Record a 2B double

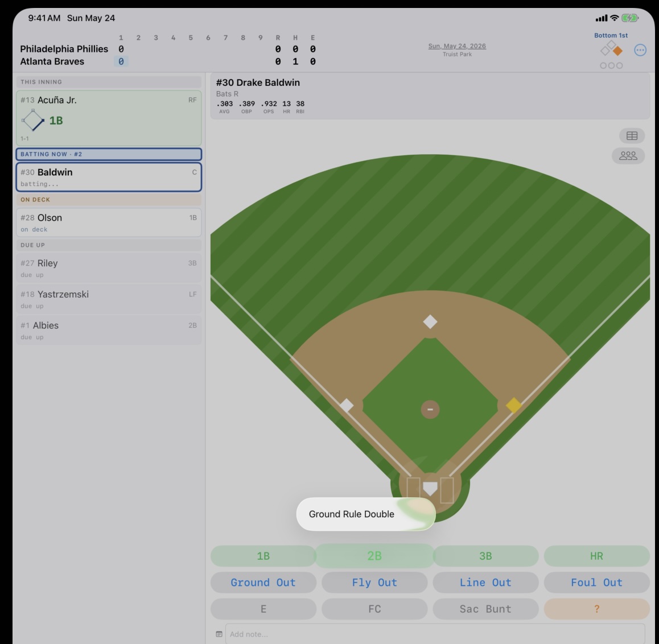pos(374,556)
